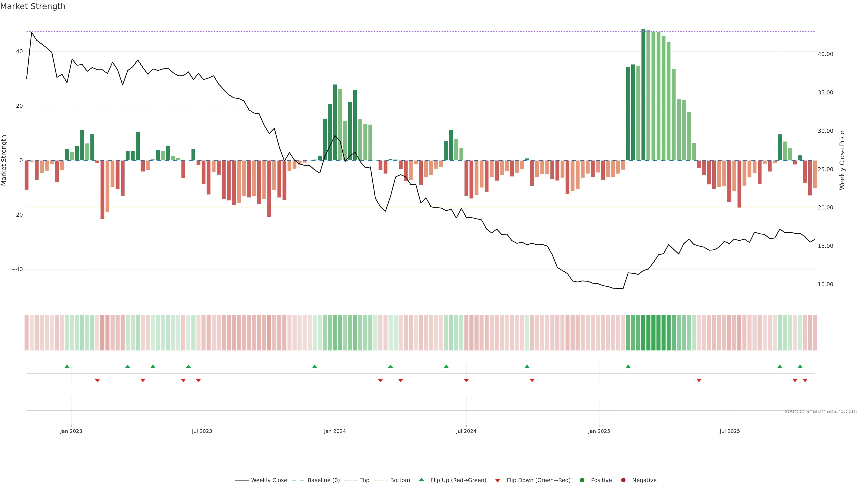This screenshot has height=488, width=868.
Task: Click the tallest dark green bar in 2025
Action: click(x=643, y=94)
